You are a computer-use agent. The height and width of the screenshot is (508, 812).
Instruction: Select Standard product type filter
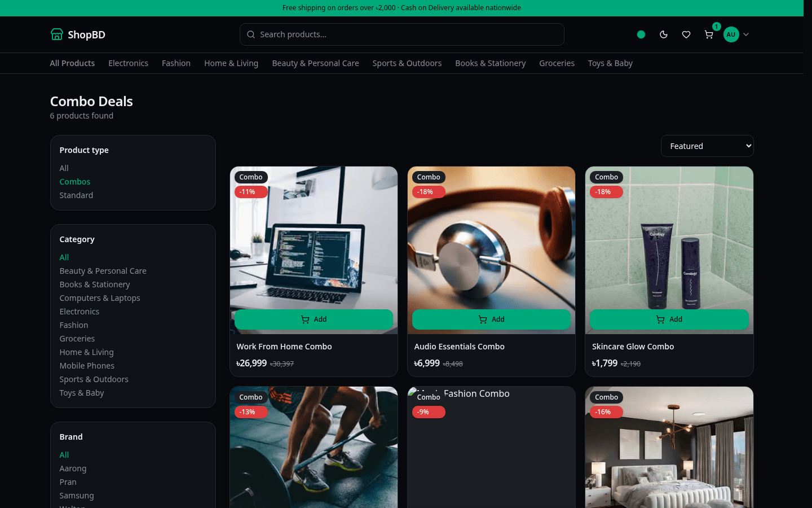tap(76, 195)
